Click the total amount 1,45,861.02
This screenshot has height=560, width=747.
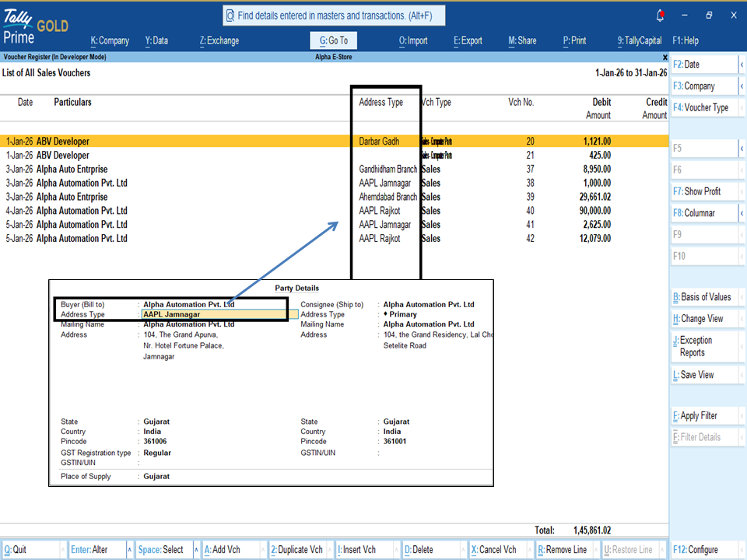591,530
